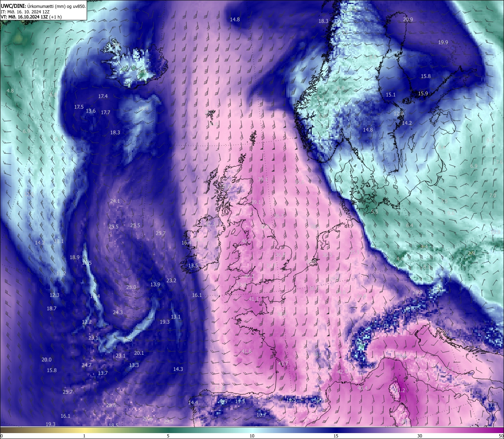Click the 24.3 value label
The image size is (504, 439).
coord(118,312)
